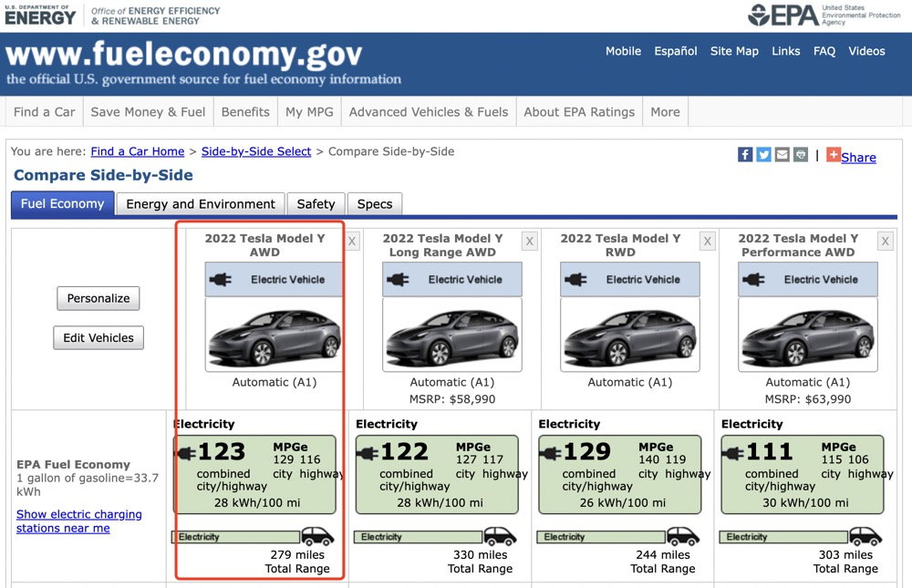This screenshot has width=912, height=588.
Task: Share the page on Facebook
Action: click(x=745, y=155)
